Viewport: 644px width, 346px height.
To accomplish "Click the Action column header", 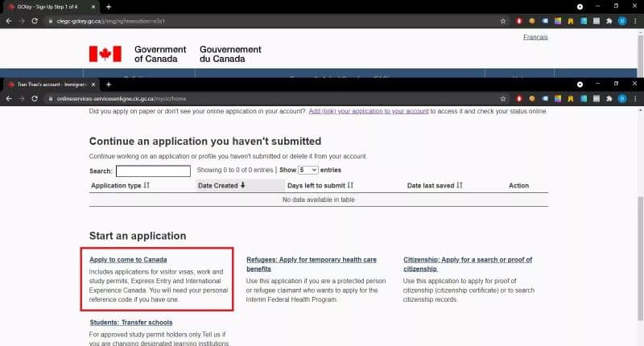I will (518, 186).
